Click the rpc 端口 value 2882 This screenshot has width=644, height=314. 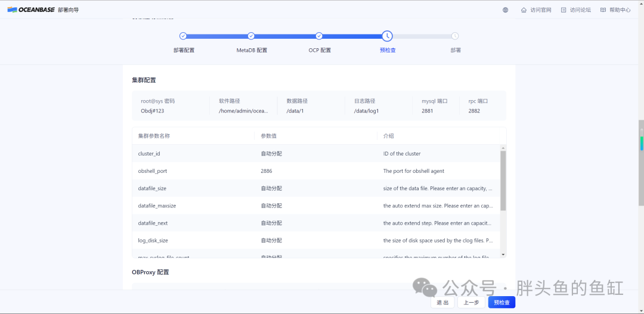pos(474,110)
